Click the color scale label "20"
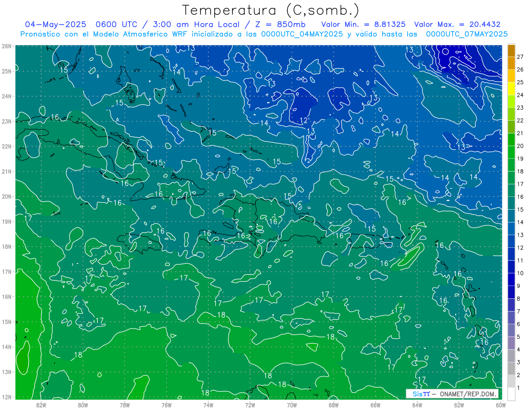Image resolution: width=532 pixels, height=411 pixels. coord(520,146)
